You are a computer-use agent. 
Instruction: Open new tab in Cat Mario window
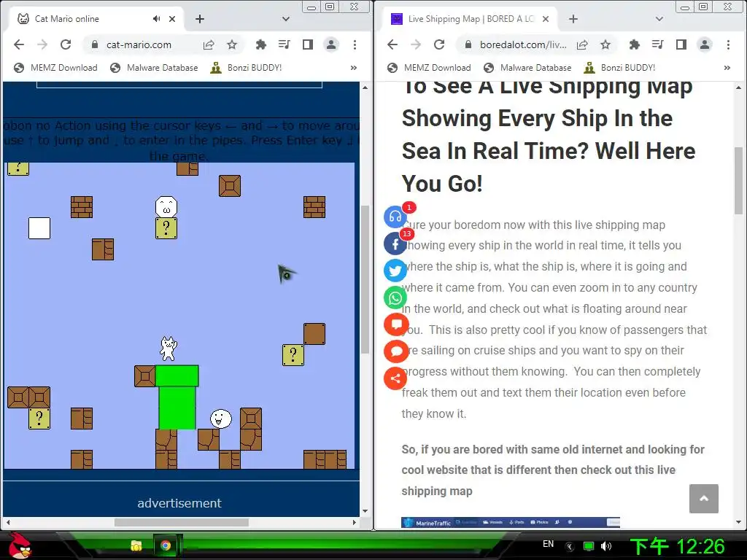(x=200, y=19)
